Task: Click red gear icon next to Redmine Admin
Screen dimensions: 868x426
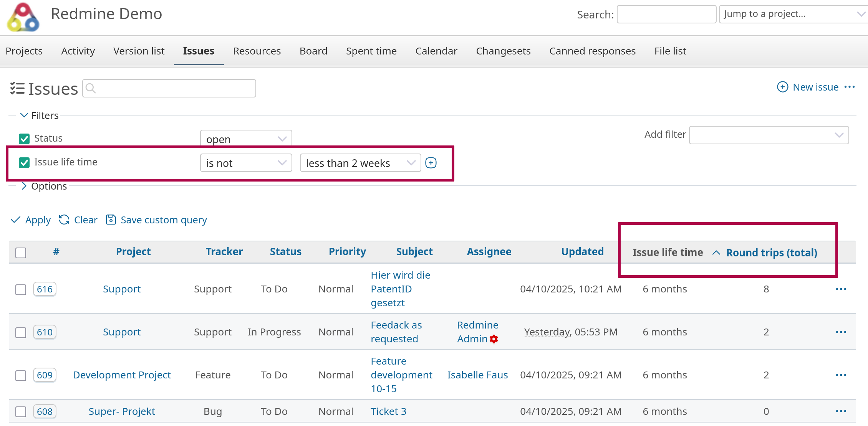Action: click(x=494, y=339)
